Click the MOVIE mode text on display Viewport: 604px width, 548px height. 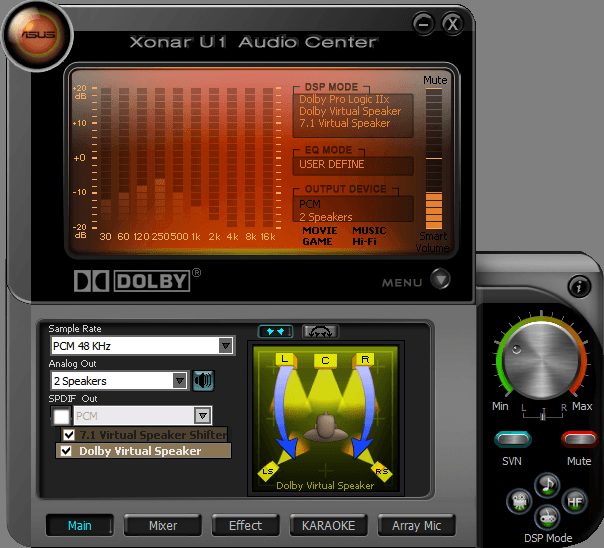[x=320, y=231]
